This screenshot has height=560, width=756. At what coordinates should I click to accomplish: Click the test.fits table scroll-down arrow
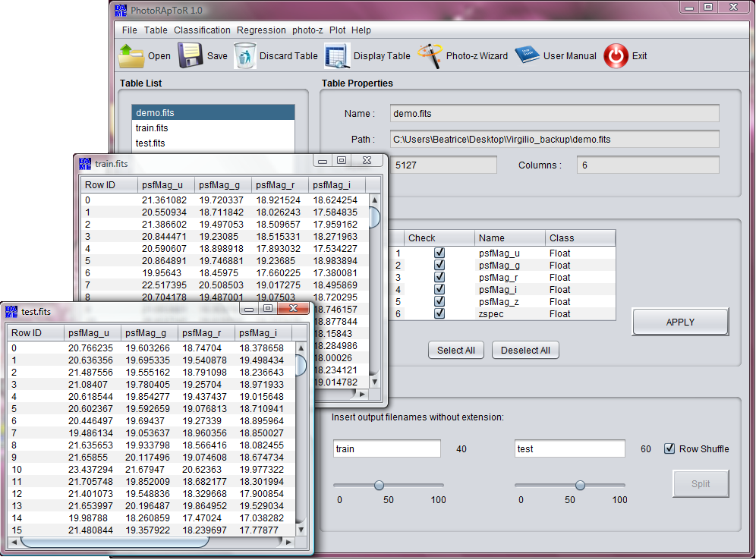301,530
